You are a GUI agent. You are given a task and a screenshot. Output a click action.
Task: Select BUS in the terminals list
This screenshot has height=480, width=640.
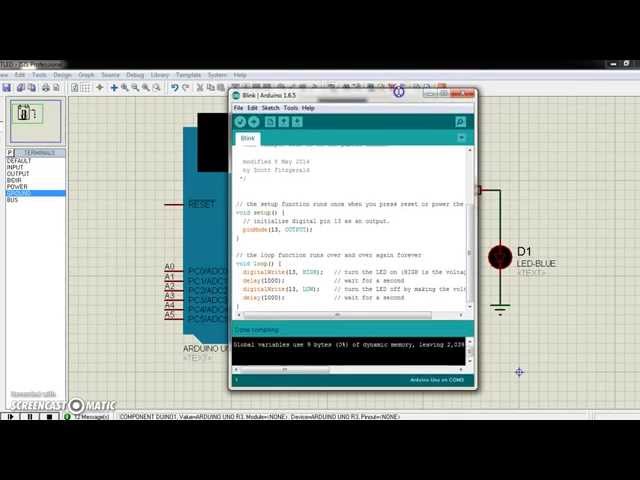click(35, 200)
